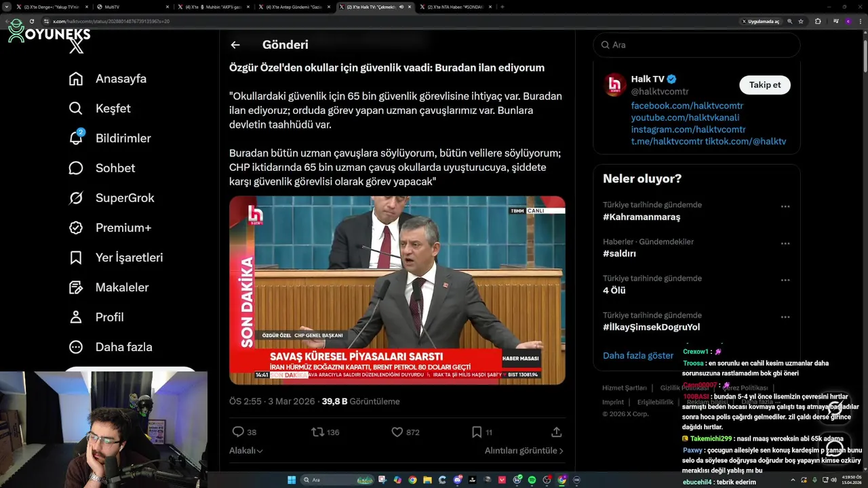
Task: Play the Halk TV video in post
Action: [x=397, y=291]
